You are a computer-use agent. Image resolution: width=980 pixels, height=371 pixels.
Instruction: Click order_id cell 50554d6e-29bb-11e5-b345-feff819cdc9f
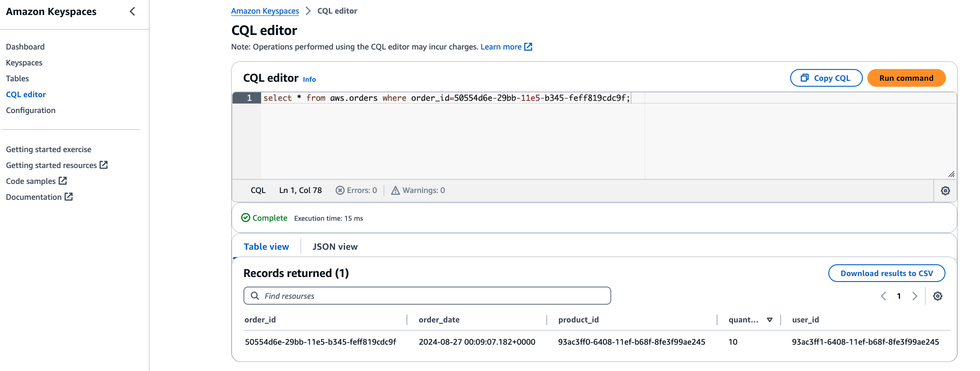(321, 342)
